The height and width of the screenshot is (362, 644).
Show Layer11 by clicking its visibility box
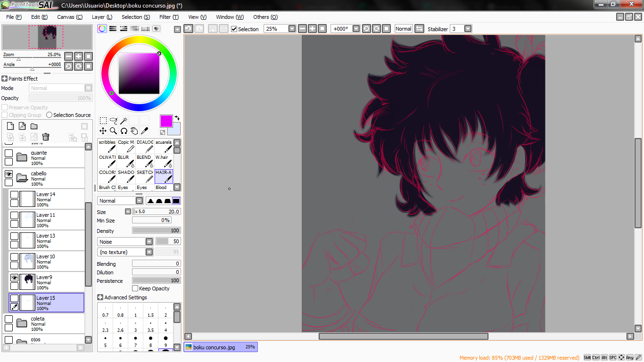[14, 215]
